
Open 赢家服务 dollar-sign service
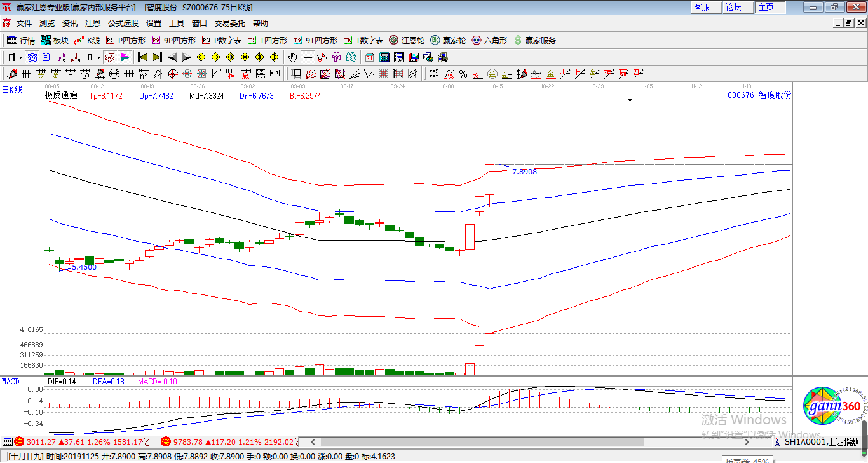534,40
